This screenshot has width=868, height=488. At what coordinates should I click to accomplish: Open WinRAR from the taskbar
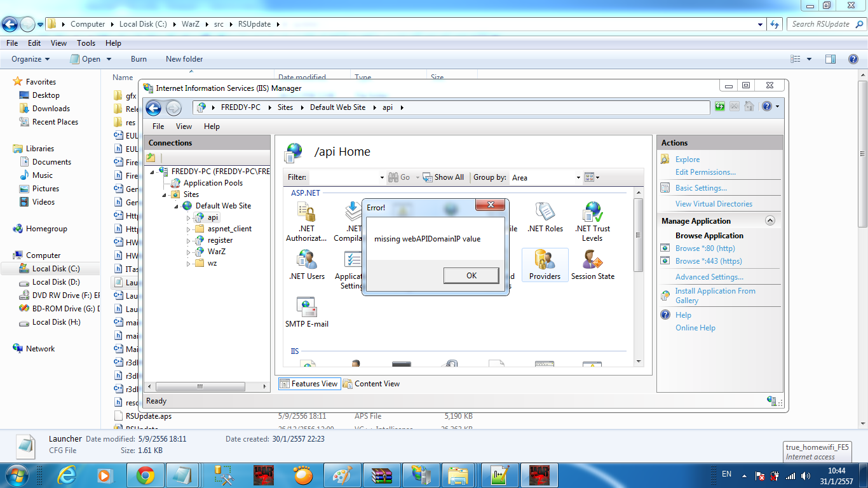(382, 475)
